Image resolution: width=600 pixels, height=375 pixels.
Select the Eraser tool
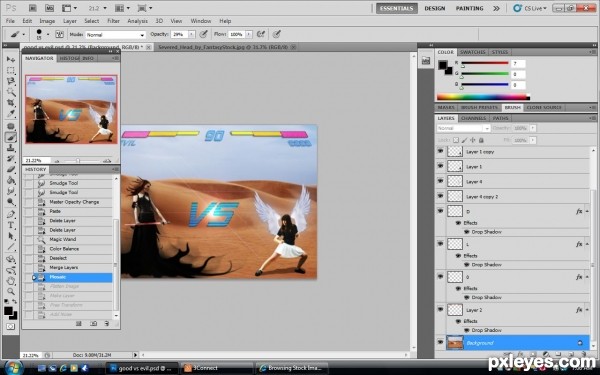coord(11,170)
